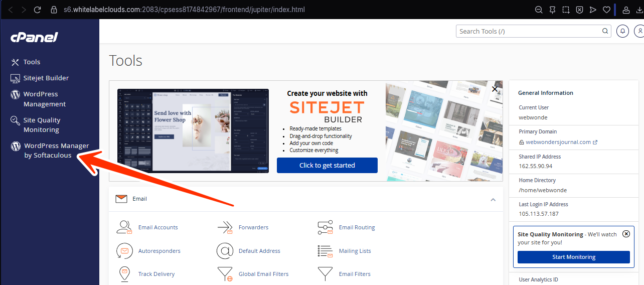Click the 'Click to get started' button
The image size is (644, 285).
pyautogui.click(x=327, y=165)
